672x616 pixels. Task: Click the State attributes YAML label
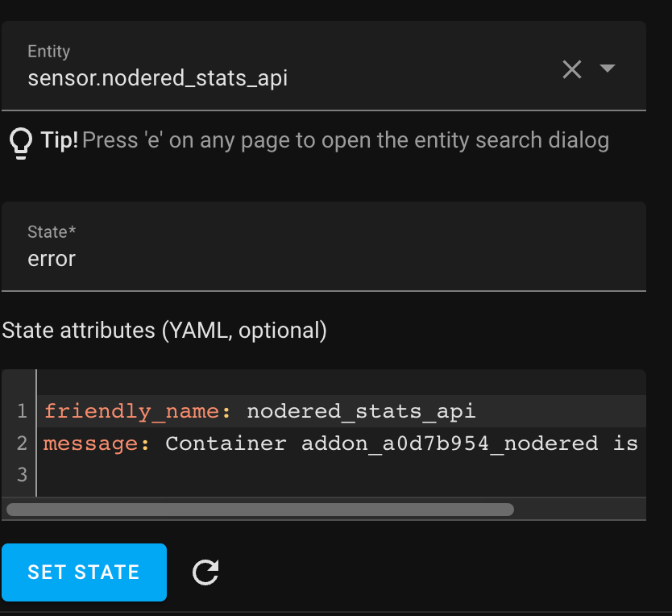[164, 331]
